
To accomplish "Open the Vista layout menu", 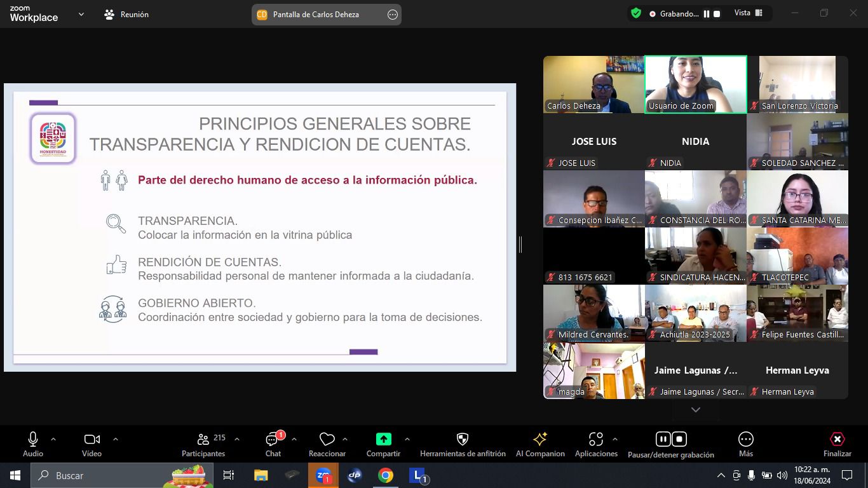I will point(748,13).
